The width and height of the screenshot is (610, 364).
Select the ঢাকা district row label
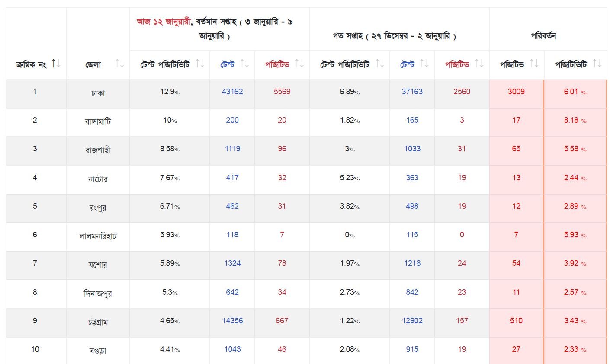pyautogui.click(x=97, y=93)
